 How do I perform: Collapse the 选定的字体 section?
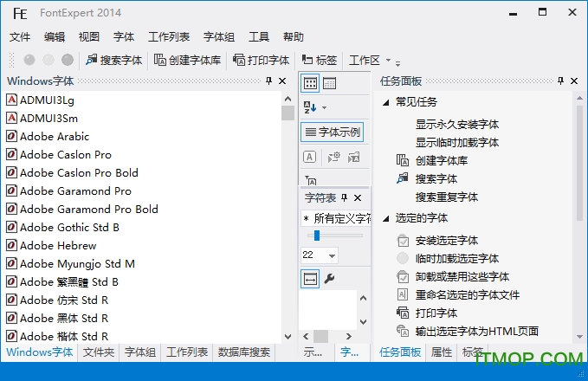click(x=385, y=218)
